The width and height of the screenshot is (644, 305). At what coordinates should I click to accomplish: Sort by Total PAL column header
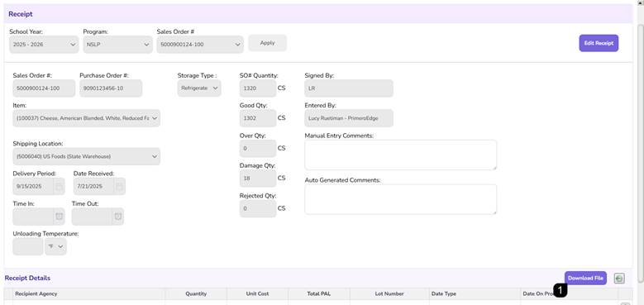tap(319, 294)
